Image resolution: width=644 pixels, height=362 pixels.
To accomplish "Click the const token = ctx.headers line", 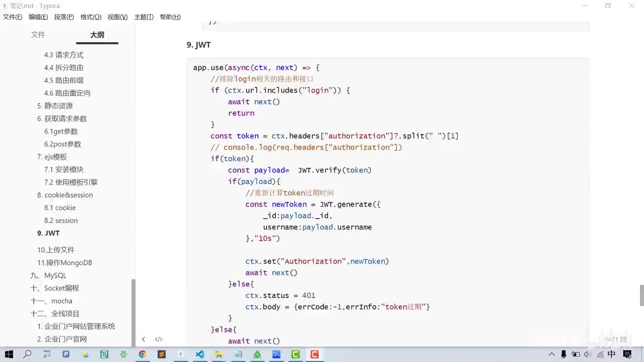I will pos(335,136).
